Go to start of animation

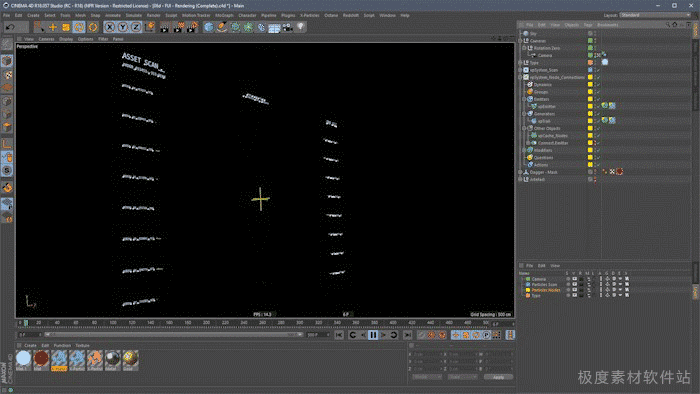tap(339, 335)
